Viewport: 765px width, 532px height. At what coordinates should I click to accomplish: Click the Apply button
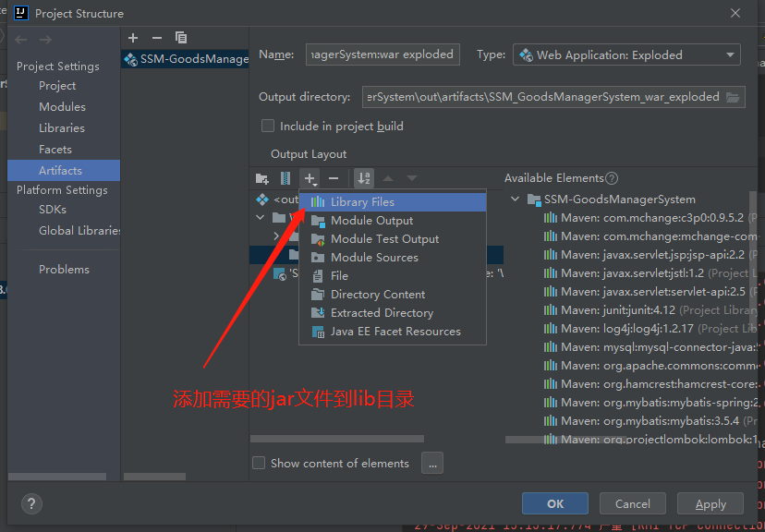710,503
